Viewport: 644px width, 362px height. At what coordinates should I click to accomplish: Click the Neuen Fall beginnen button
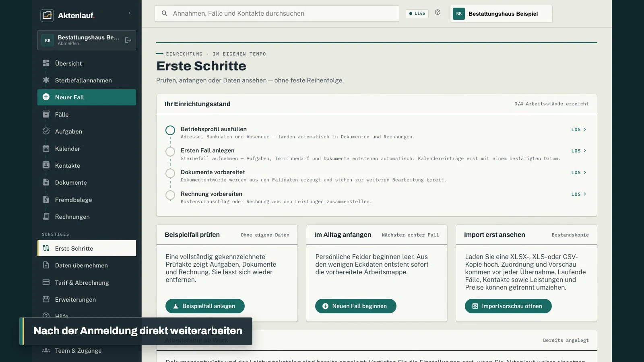[x=355, y=306]
